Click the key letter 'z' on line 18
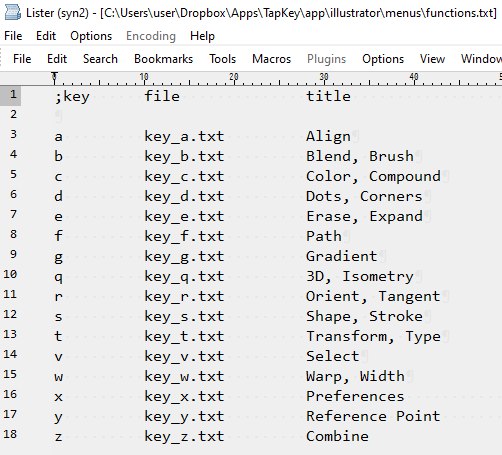The image size is (502, 455). click(58, 437)
